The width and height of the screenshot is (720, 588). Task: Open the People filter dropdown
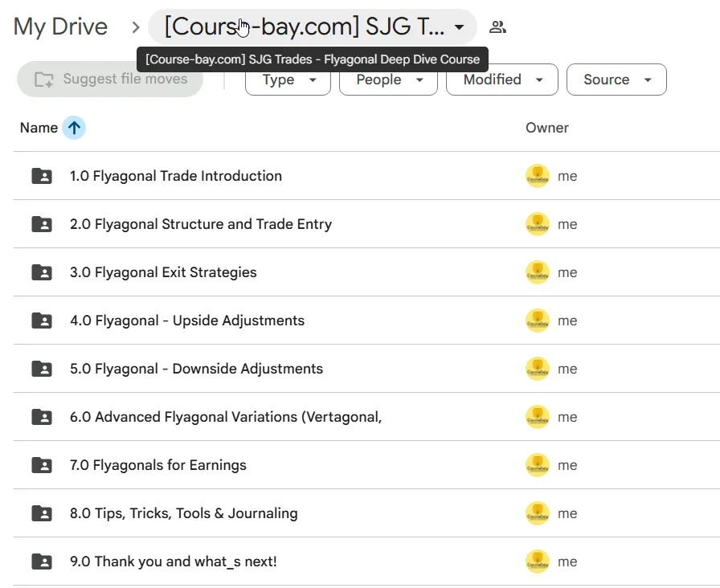click(x=388, y=80)
